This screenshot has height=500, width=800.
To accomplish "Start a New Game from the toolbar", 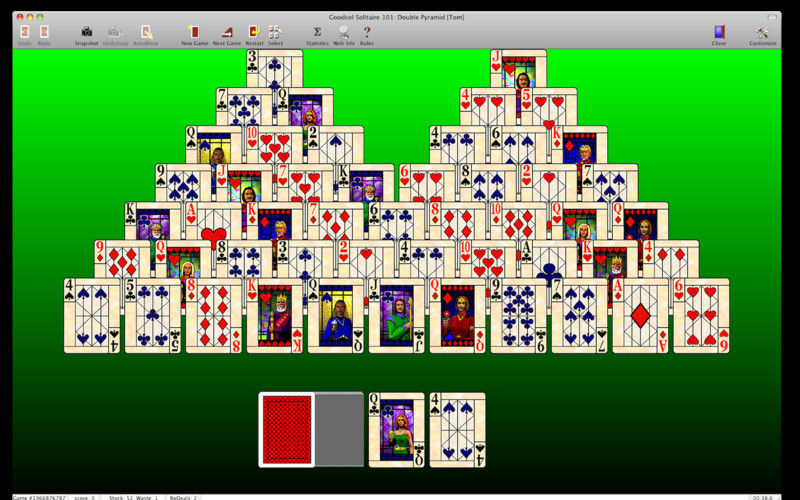I will coord(194,32).
